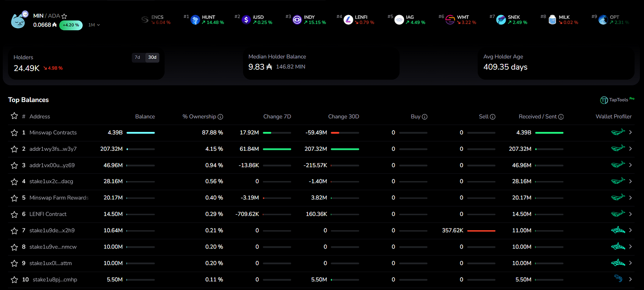This screenshot has width=644, height=290.
Task: Click the TapTools Pro logo
Action: (x=617, y=100)
